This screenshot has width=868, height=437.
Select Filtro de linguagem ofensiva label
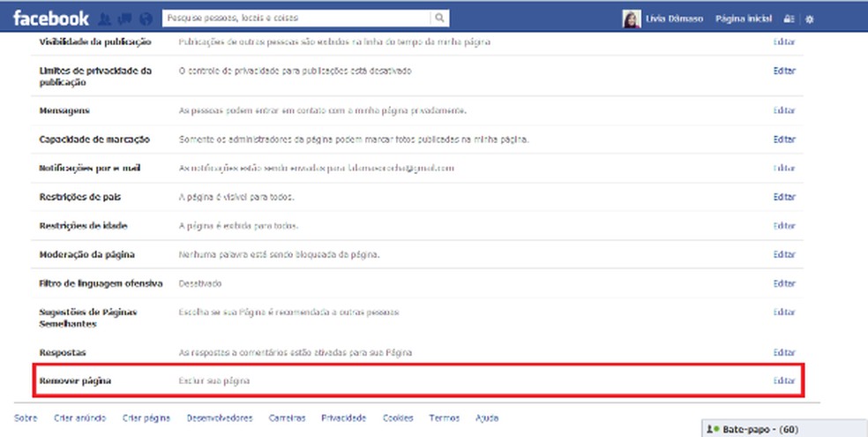coord(101,283)
